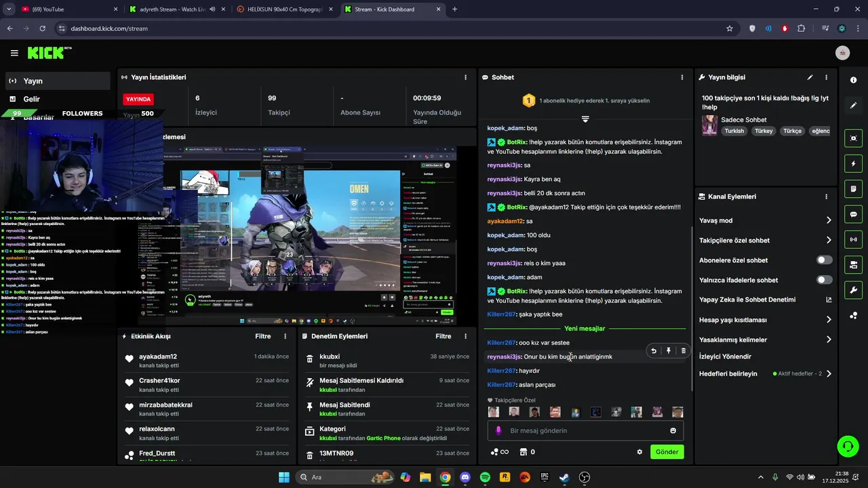Toggle stream preview panel icon in right sidebar
Screen dimensions: 868x488
coord(853,138)
